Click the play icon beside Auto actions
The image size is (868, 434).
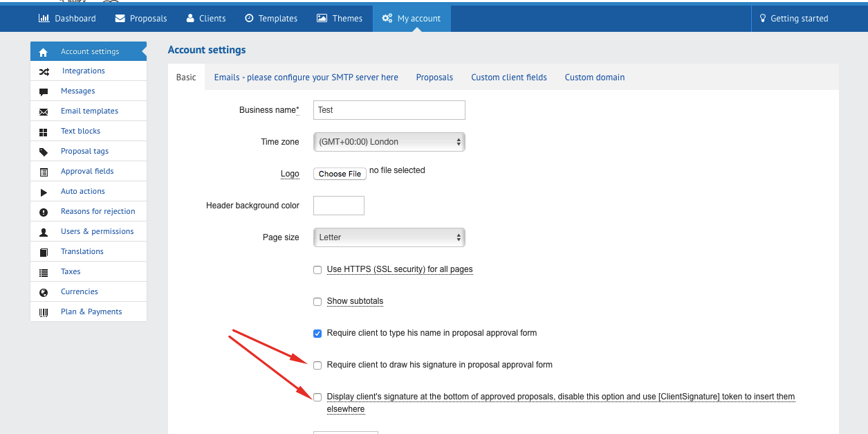pos(44,192)
